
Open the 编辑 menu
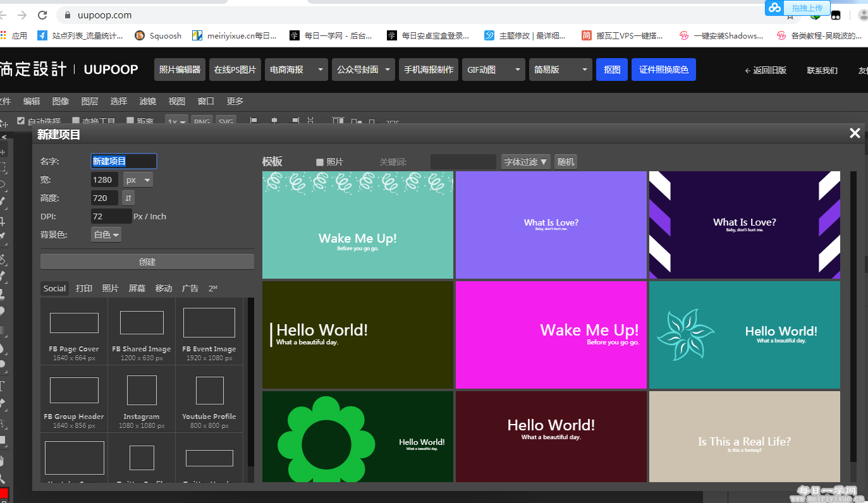coord(32,101)
